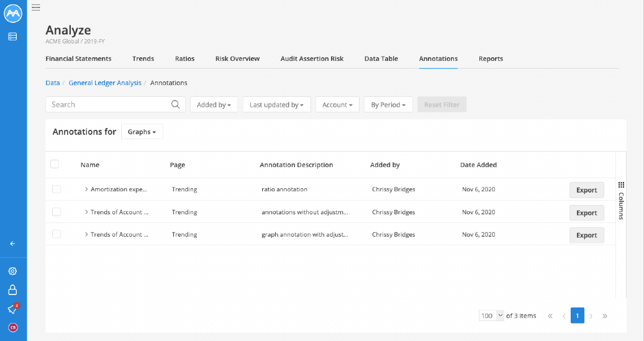Screen dimensions: 644x341
Task: Click General Ledger Analysis breadcrumb link
Action: (105, 83)
